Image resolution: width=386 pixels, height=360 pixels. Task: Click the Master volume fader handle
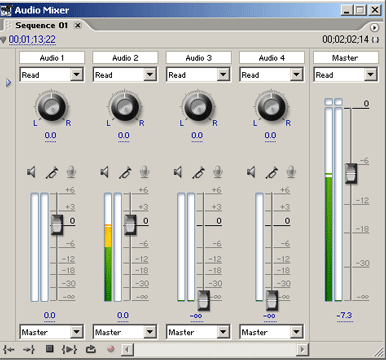351,173
